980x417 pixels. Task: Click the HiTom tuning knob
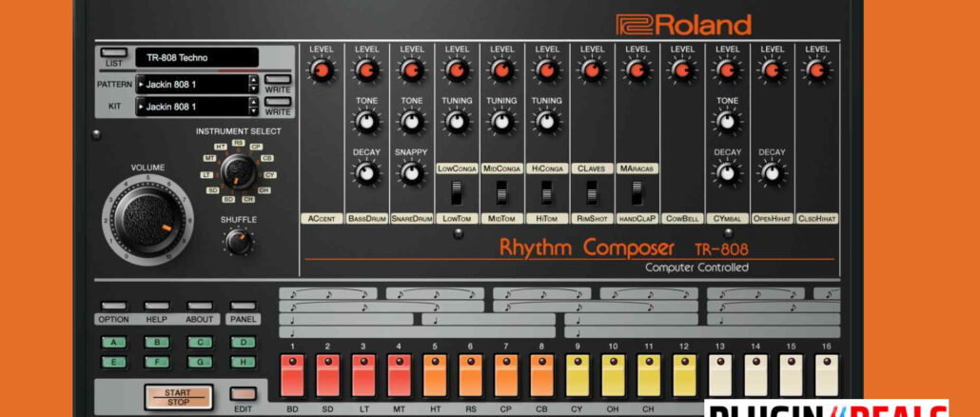tap(547, 121)
